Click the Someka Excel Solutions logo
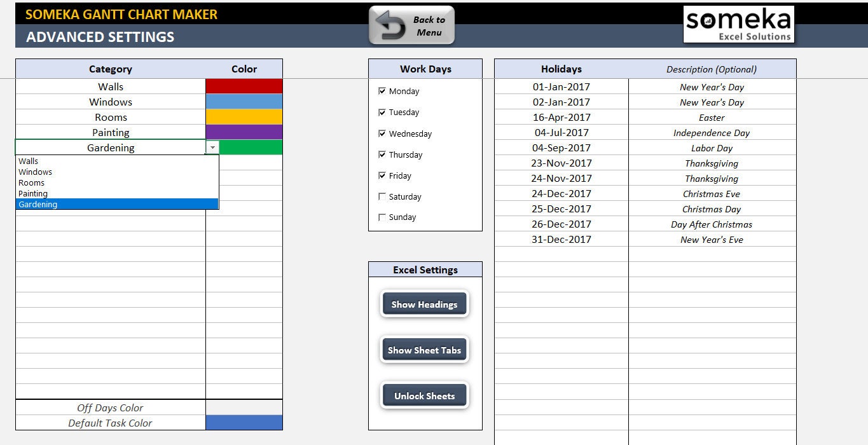The width and height of the screenshot is (868, 445). [x=739, y=24]
